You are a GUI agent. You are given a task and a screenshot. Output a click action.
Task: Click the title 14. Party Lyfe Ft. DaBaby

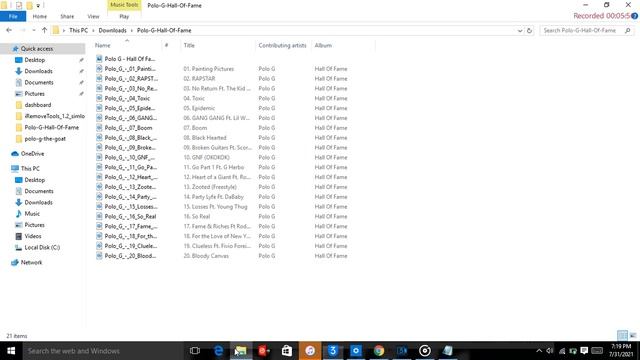(x=213, y=197)
